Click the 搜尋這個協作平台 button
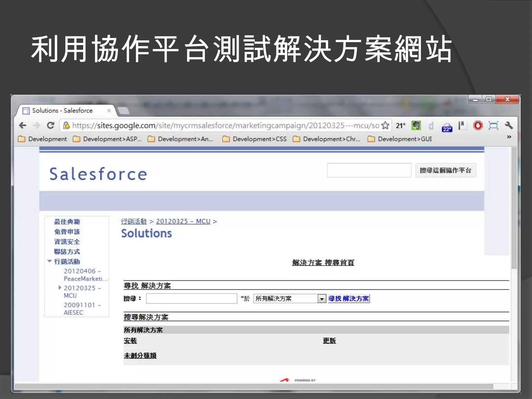 pos(446,170)
